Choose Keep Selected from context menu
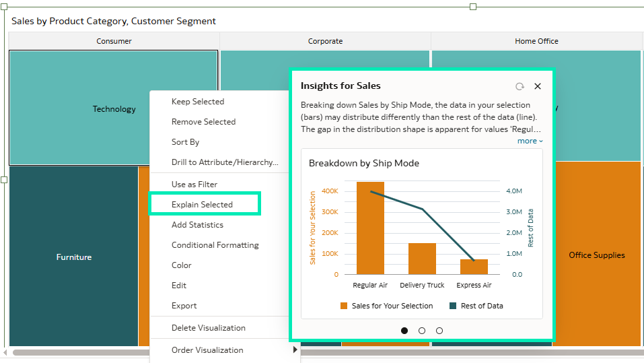The image size is (644, 363). coord(198,102)
